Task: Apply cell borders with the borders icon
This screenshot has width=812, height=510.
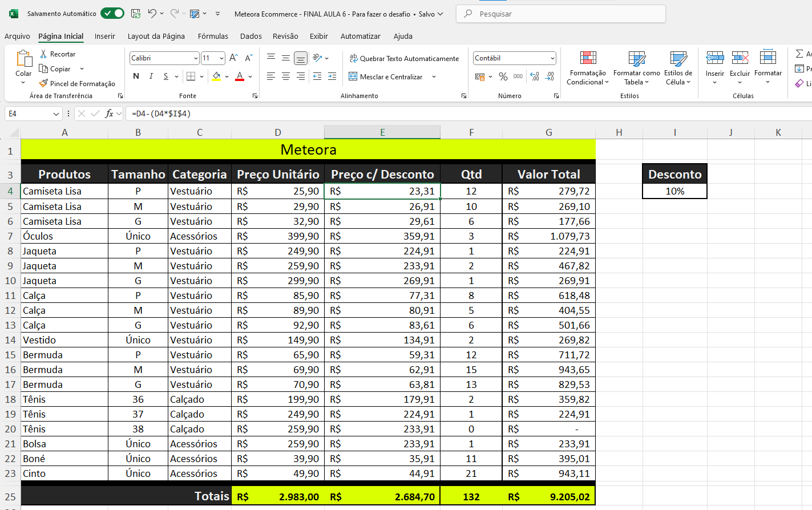Action: pos(191,76)
